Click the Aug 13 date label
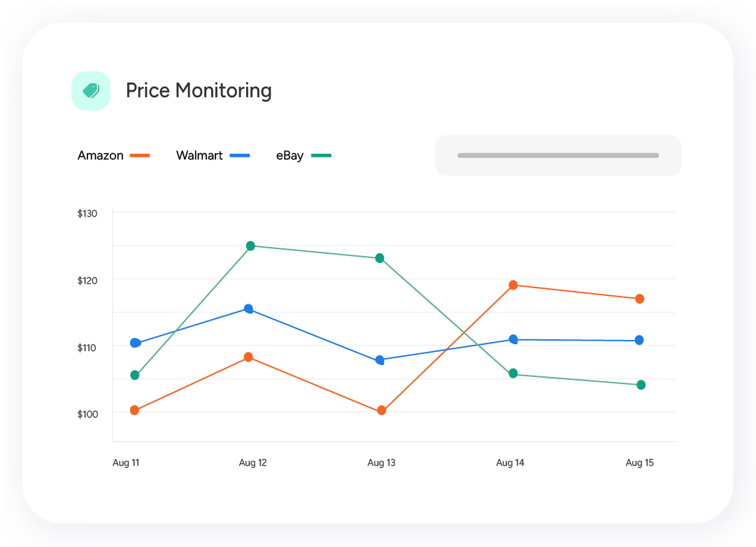Screen dimensions: 756x547 click(381, 462)
